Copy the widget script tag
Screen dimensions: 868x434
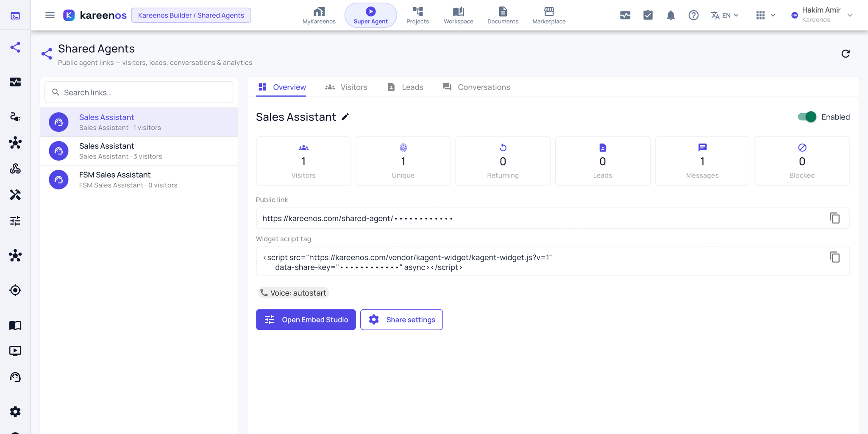tap(835, 257)
